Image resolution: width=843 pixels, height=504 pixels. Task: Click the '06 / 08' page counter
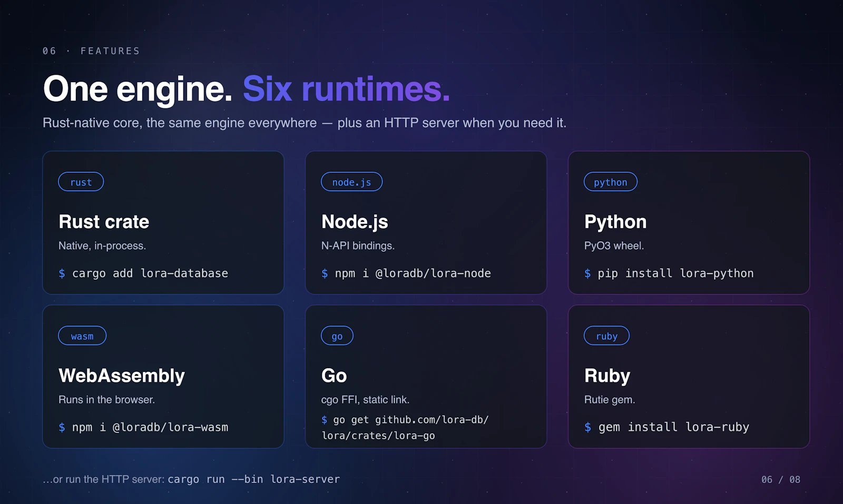click(780, 479)
